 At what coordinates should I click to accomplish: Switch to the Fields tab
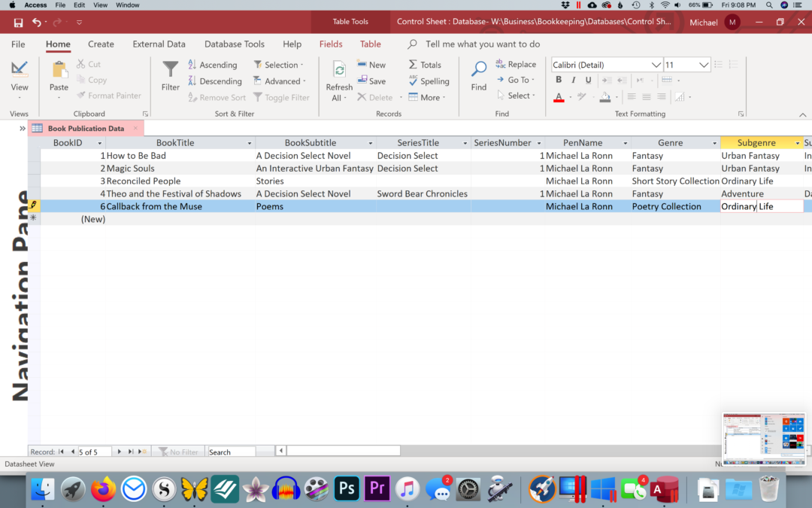point(331,44)
